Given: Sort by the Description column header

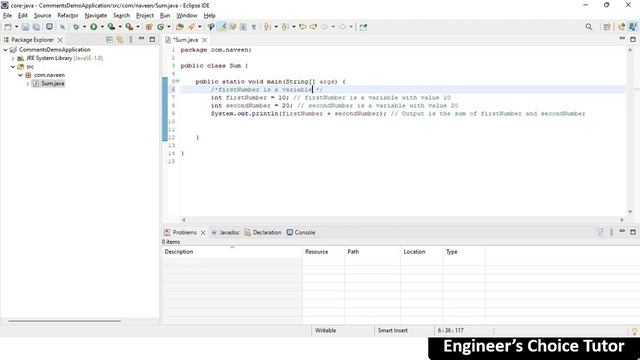Looking at the screenshot, I should point(232,252).
